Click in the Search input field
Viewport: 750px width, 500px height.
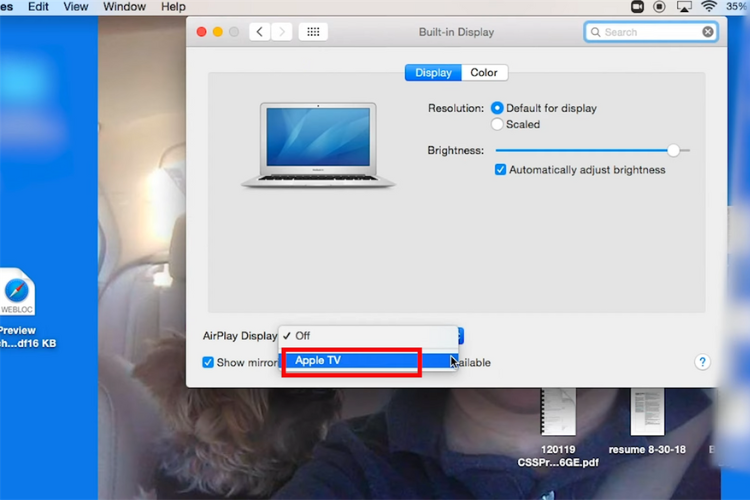point(651,32)
